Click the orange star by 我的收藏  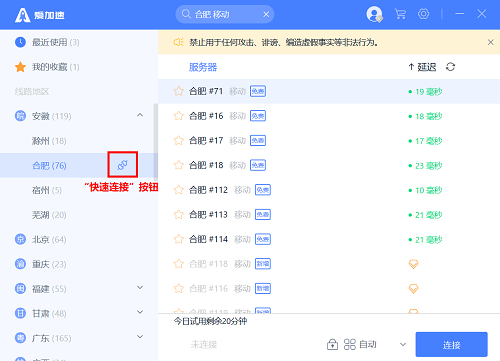(20, 67)
